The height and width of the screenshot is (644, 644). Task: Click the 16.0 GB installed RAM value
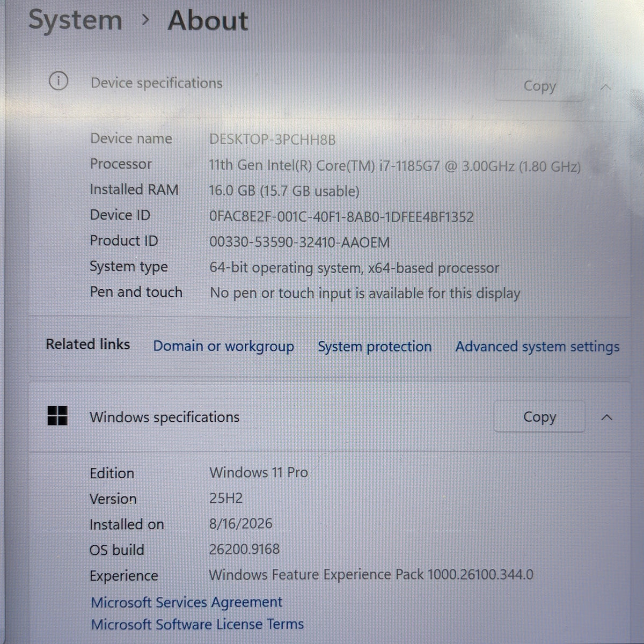pos(284,191)
